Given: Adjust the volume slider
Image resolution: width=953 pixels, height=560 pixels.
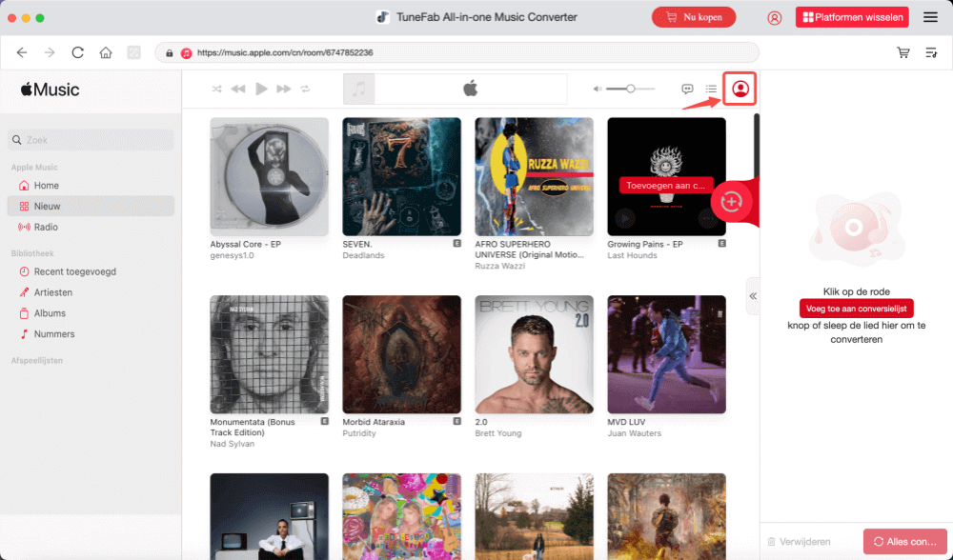Looking at the screenshot, I should click(630, 89).
